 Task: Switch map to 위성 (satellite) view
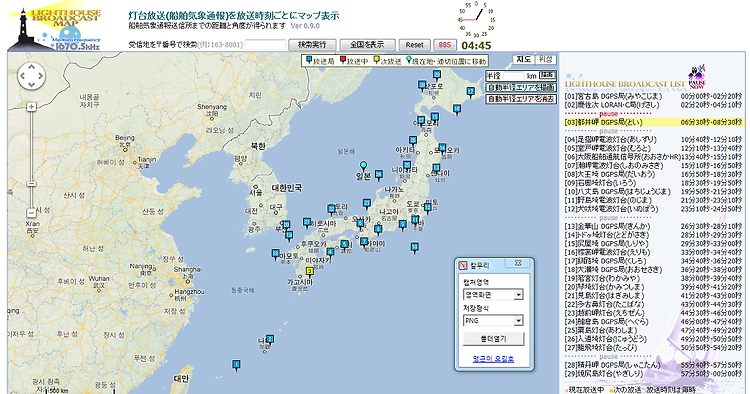545,59
